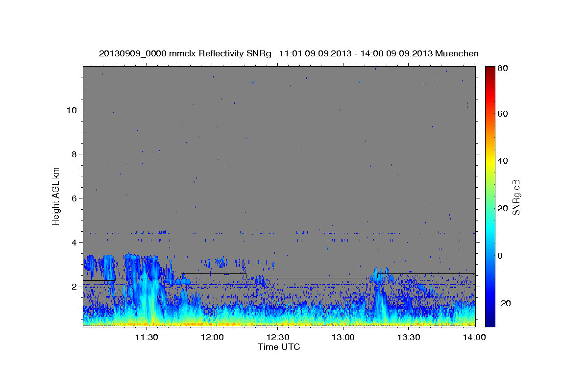
Task: Click the plot title text starting 20130909_0000.mmclx
Action: click(289, 53)
